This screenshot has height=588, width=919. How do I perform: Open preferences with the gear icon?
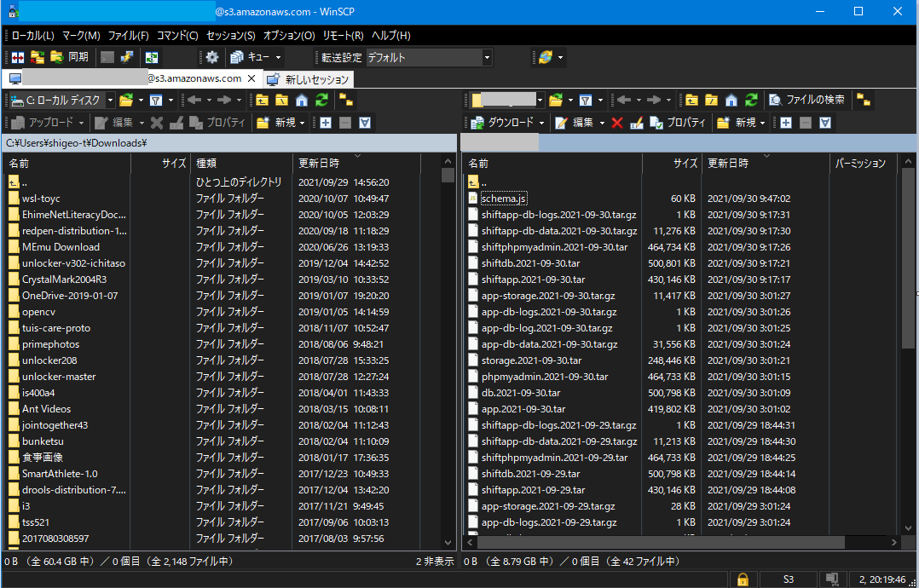coord(212,57)
